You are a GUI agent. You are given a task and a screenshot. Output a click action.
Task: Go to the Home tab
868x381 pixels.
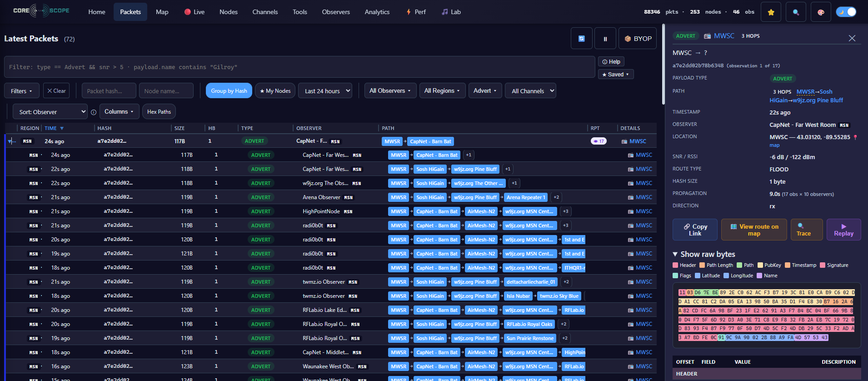click(97, 12)
